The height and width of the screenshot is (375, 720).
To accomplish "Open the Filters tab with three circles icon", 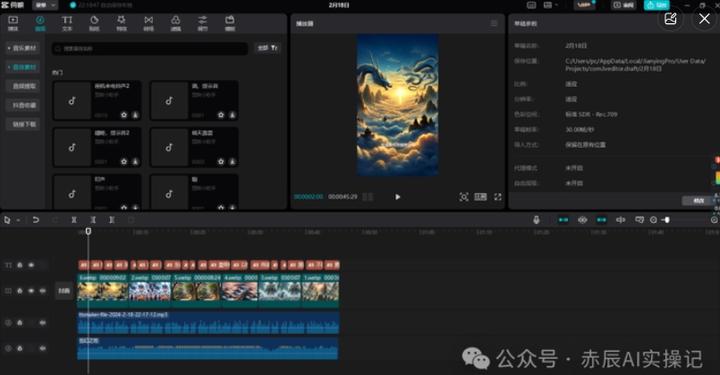I will pyautogui.click(x=175, y=23).
